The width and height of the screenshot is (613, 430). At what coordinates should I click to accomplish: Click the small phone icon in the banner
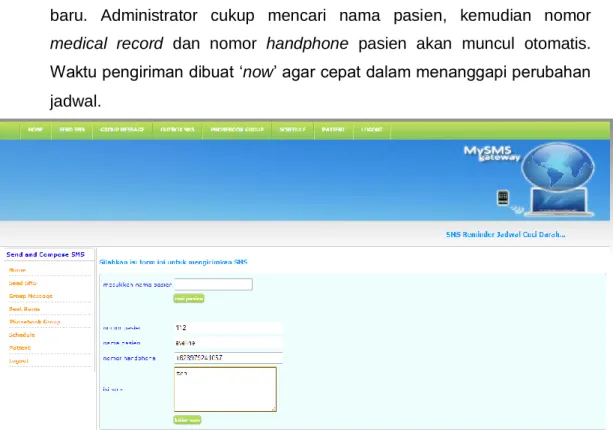(x=503, y=198)
